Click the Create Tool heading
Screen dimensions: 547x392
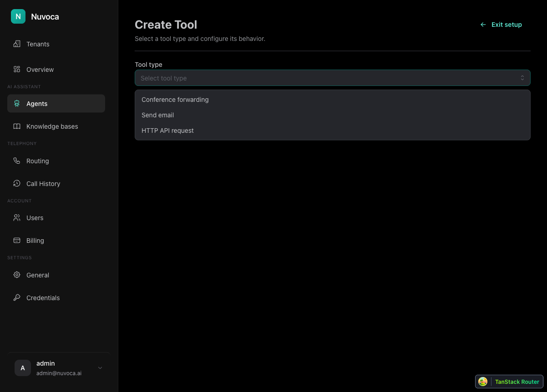(x=166, y=25)
